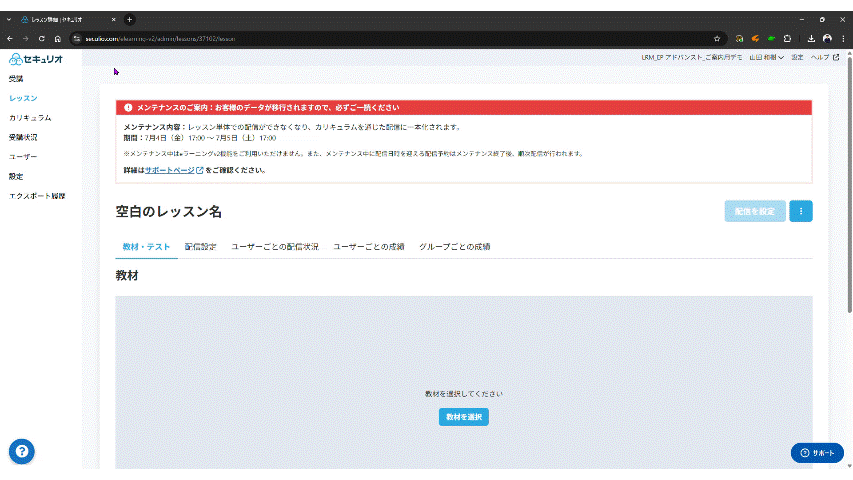Open 受講状況 in the sidebar

pos(23,138)
